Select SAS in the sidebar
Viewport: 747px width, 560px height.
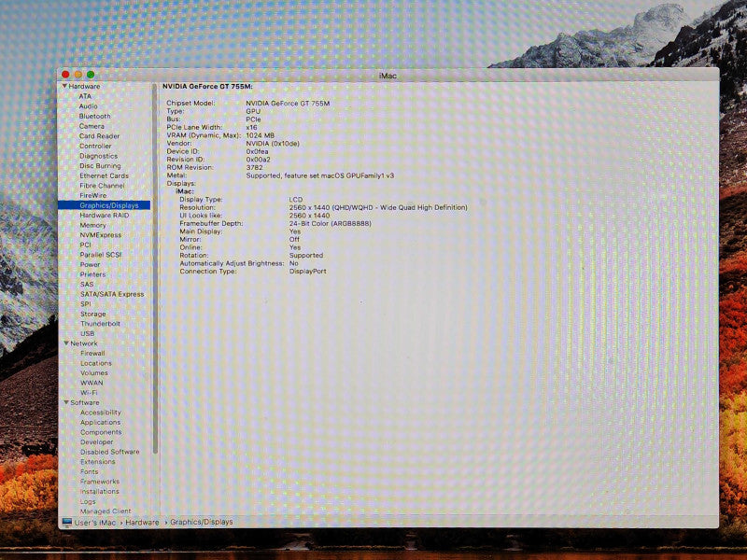[x=87, y=285]
